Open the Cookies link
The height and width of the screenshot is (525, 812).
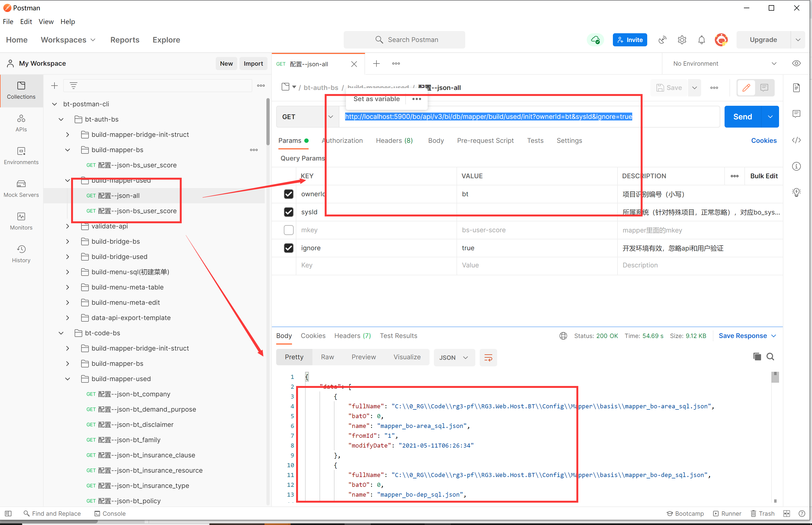pos(764,140)
